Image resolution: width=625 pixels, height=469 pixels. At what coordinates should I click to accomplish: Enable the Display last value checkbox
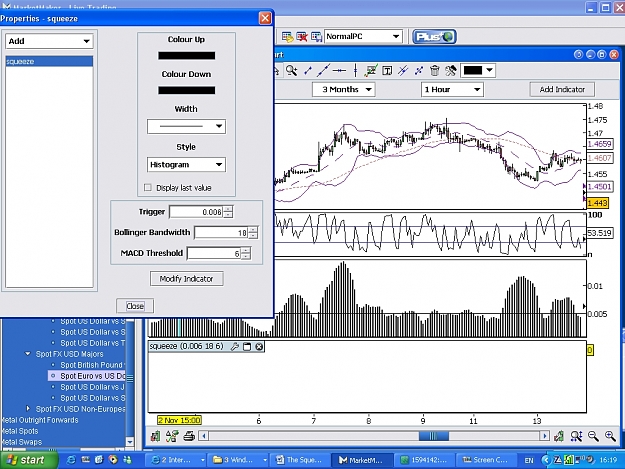(148, 187)
